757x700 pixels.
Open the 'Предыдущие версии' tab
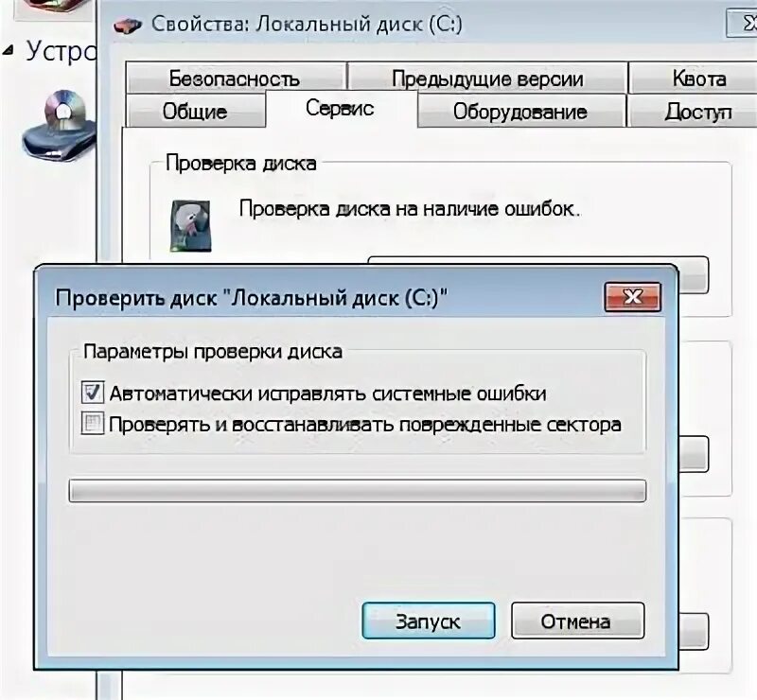click(487, 78)
